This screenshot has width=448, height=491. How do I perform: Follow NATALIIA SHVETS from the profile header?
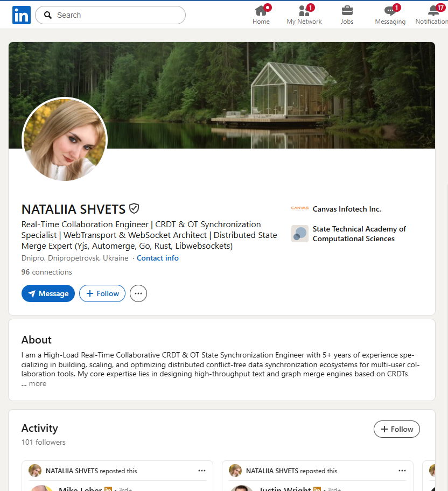tap(102, 293)
